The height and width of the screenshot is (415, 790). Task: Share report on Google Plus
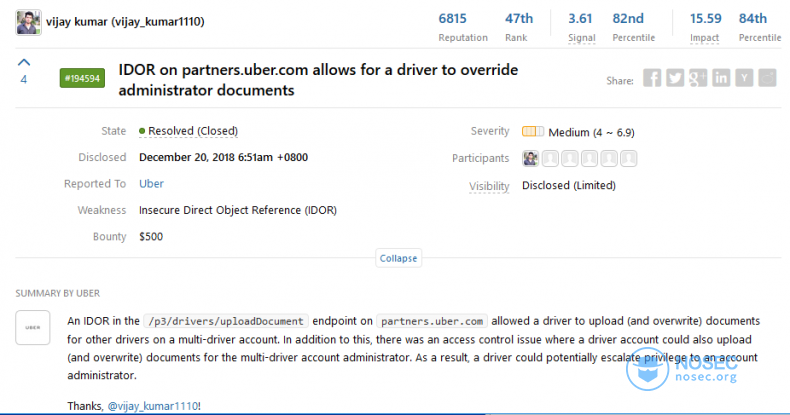click(x=698, y=79)
